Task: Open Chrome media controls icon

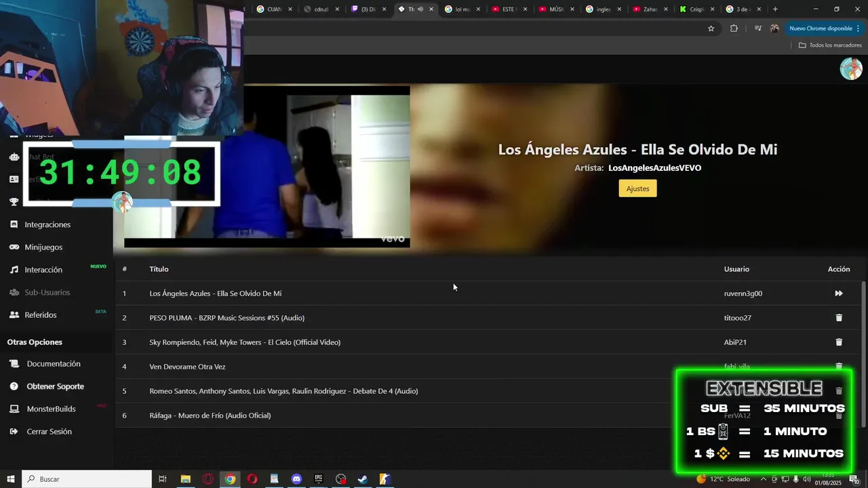Action: [757, 28]
